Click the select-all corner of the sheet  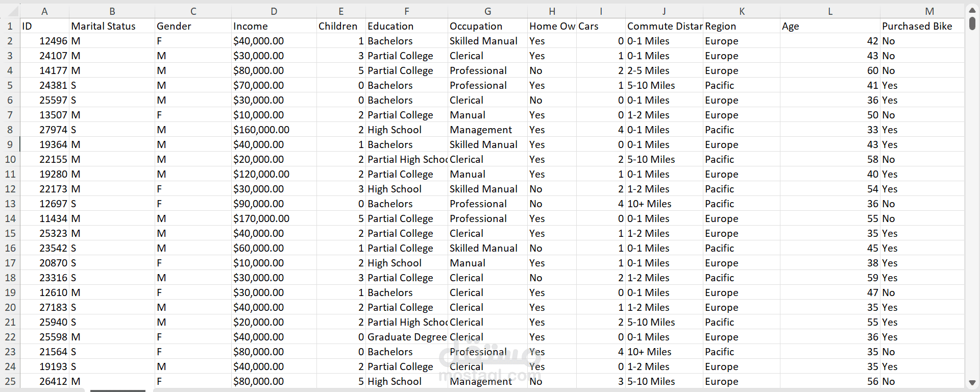[x=10, y=11]
